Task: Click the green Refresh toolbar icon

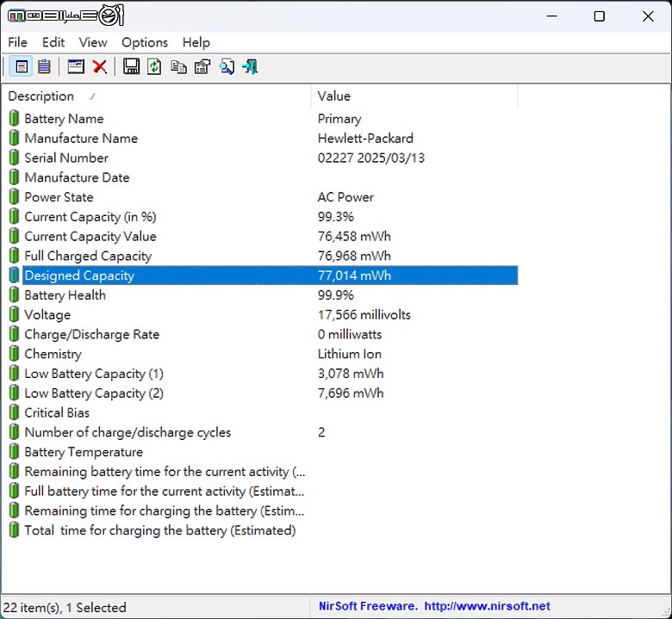Action: (x=154, y=66)
